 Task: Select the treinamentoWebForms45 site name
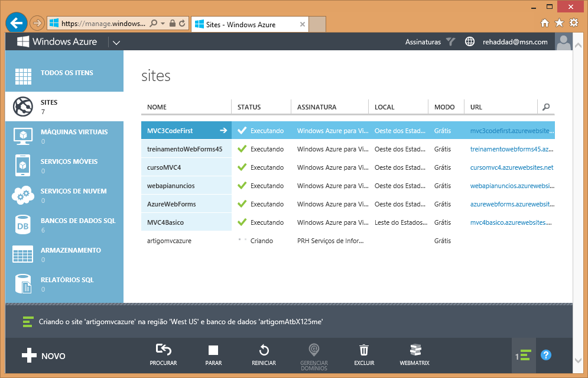point(184,149)
